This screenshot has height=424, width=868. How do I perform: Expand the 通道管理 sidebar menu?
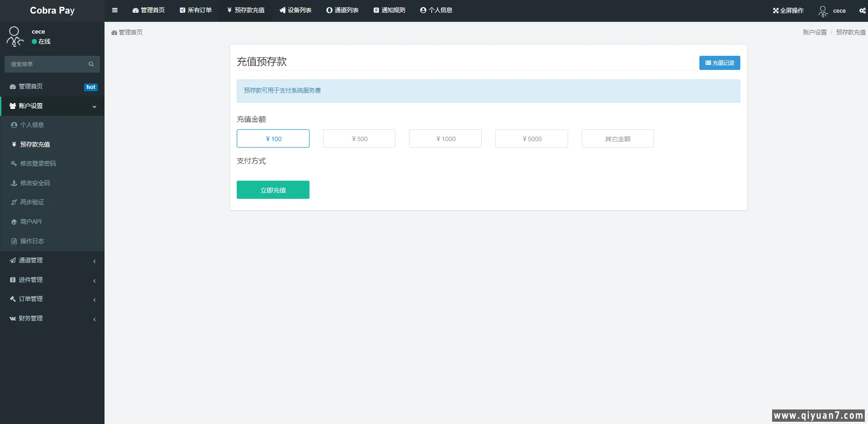click(x=52, y=261)
